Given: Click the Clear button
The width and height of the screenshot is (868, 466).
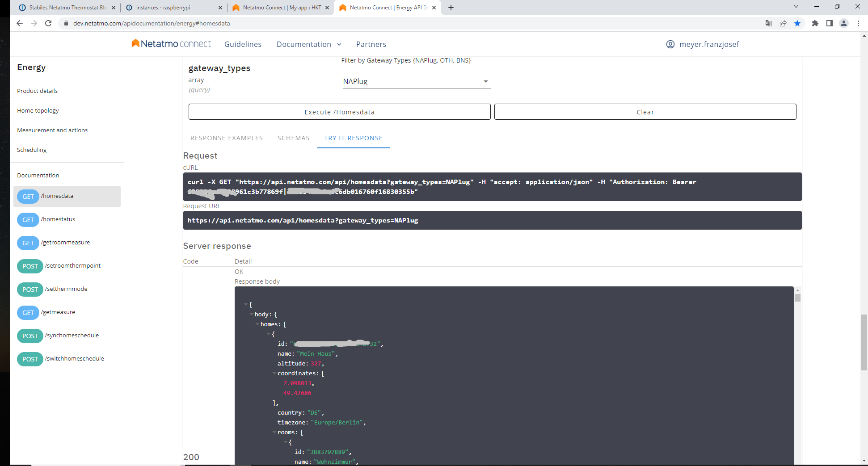Looking at the screenshot, I should point(645,112).
